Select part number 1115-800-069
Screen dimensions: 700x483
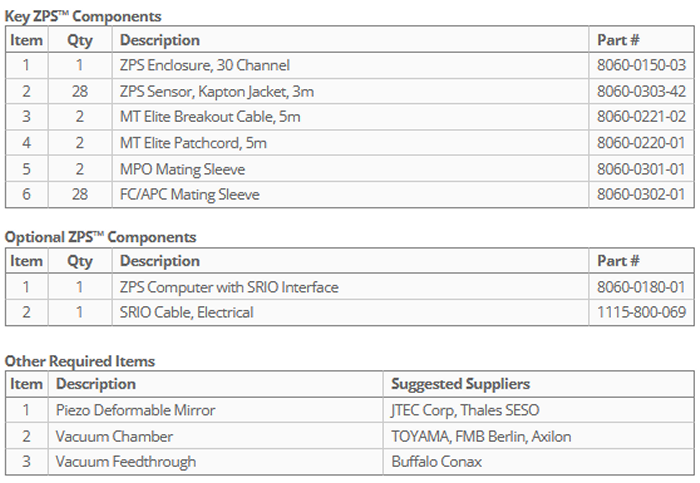pos(640,312)
